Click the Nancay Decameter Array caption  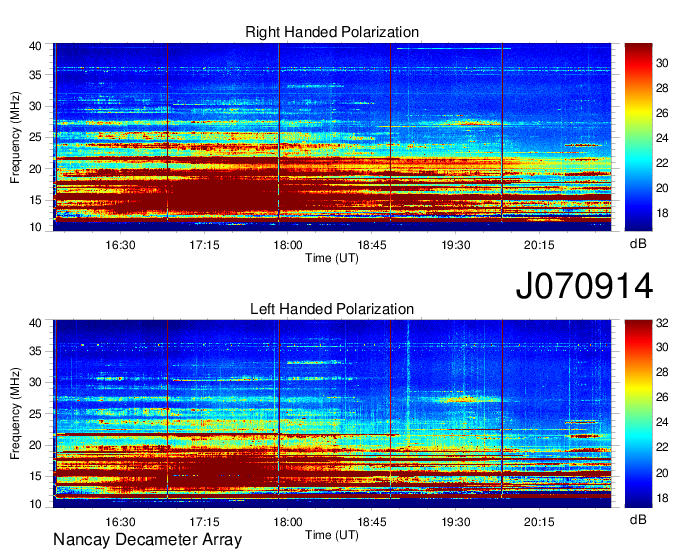pyautogui.click(x=147, y=540)
